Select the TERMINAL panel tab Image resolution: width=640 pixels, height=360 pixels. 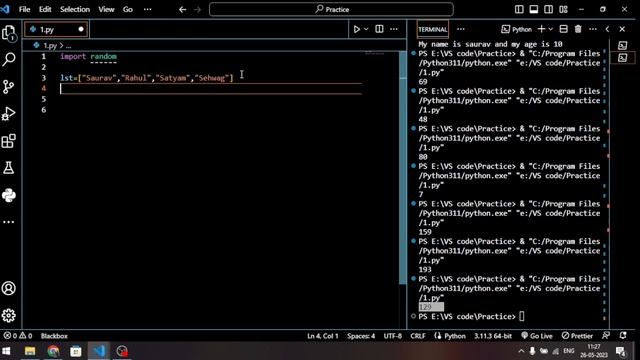[433, 29]
